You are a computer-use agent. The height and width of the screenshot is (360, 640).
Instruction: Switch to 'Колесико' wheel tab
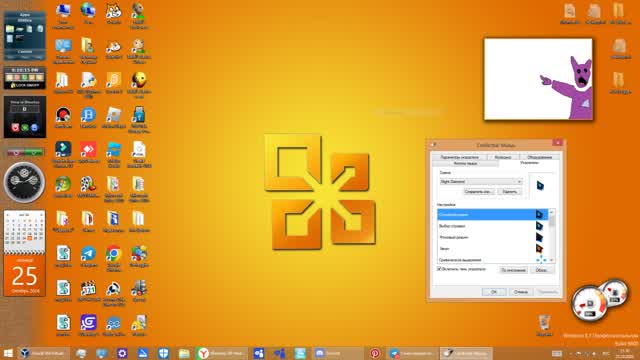pos(503,157)
